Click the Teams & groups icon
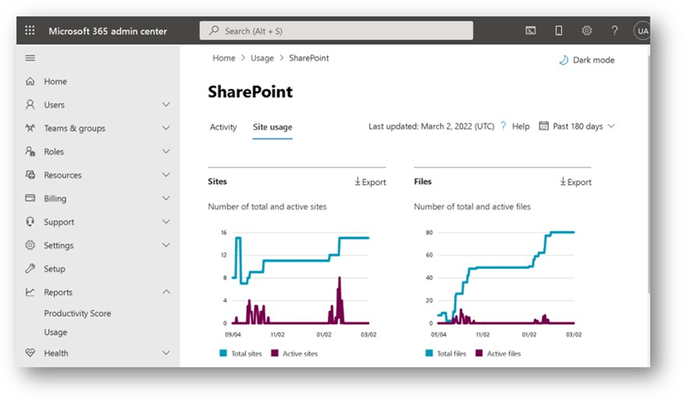 pyautogui.click(x=30, y=128)
